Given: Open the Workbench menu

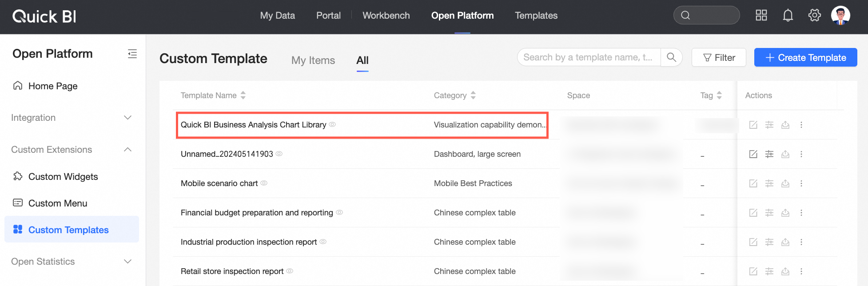Looking at the screenshot, I should tap(386, 16).
